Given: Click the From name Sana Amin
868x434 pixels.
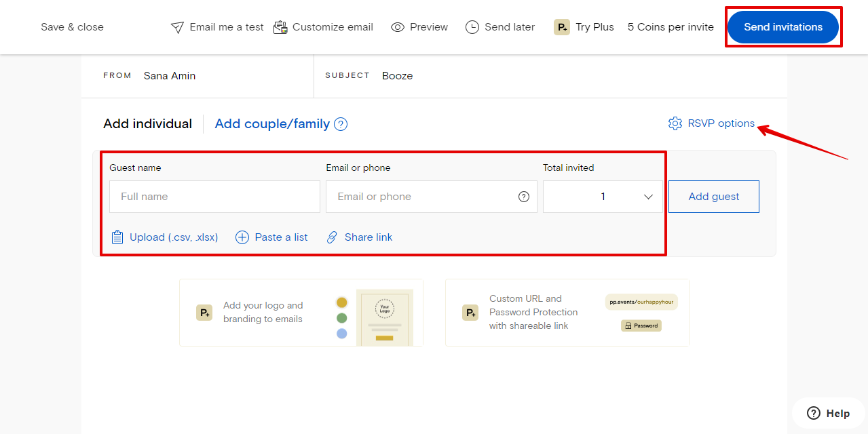Looking at the screenshot, I should tap(170, 76).
